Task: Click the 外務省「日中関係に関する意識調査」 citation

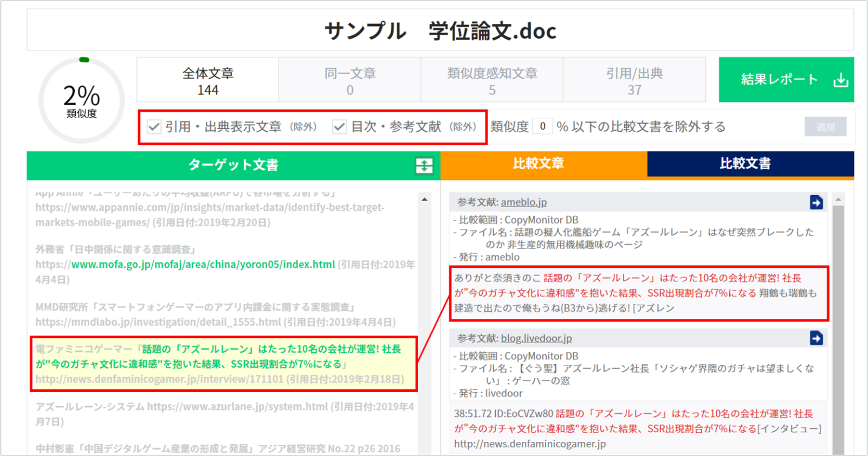Action: (x=116, y=249)
